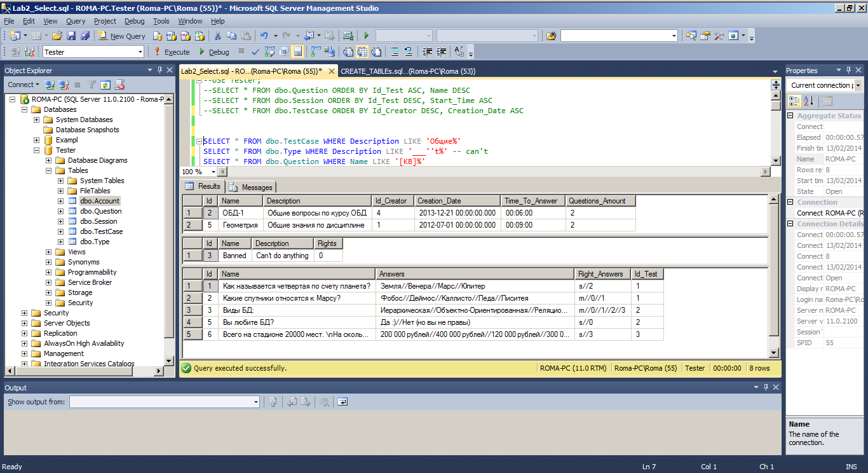The image size is (868, 473).
Task: Click the Increase Indent icon
Action: pyautogui.click(x=441, y=52)
